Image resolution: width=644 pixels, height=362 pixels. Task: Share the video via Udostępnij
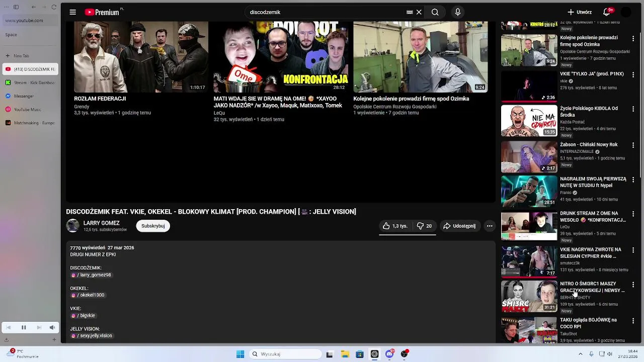click(x=459, y=226)
